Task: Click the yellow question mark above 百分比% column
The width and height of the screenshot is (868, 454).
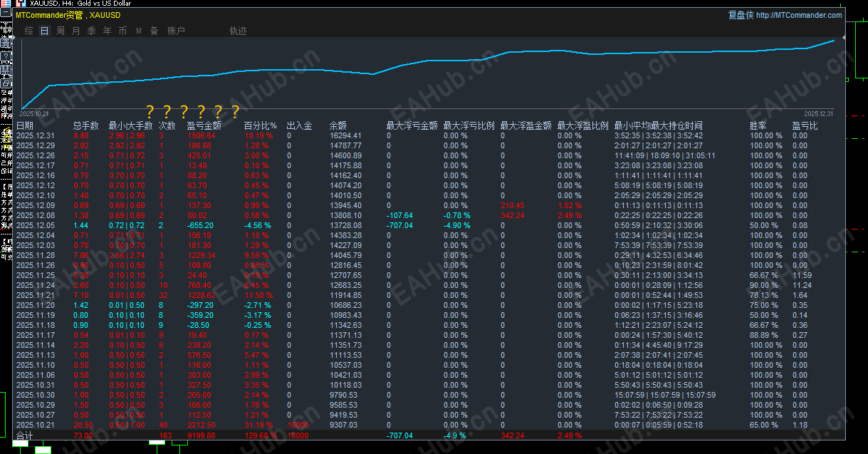Action: 236,112
